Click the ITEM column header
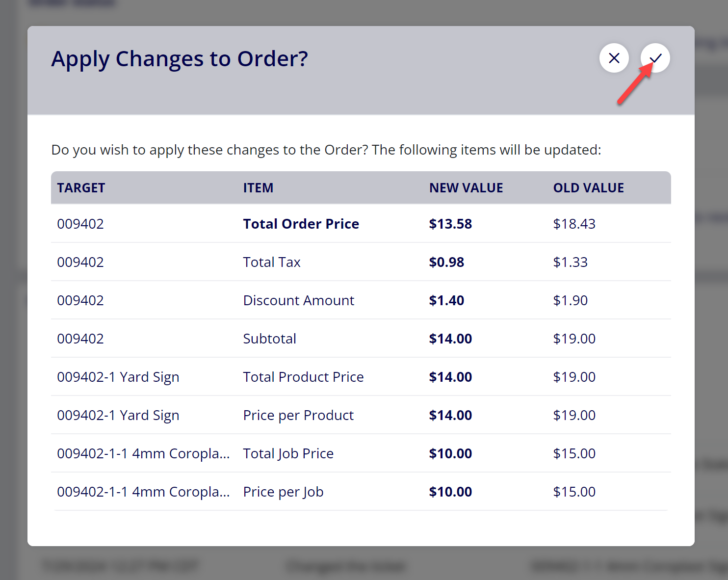Screen dimensions: 728x580 pos(258,188)
